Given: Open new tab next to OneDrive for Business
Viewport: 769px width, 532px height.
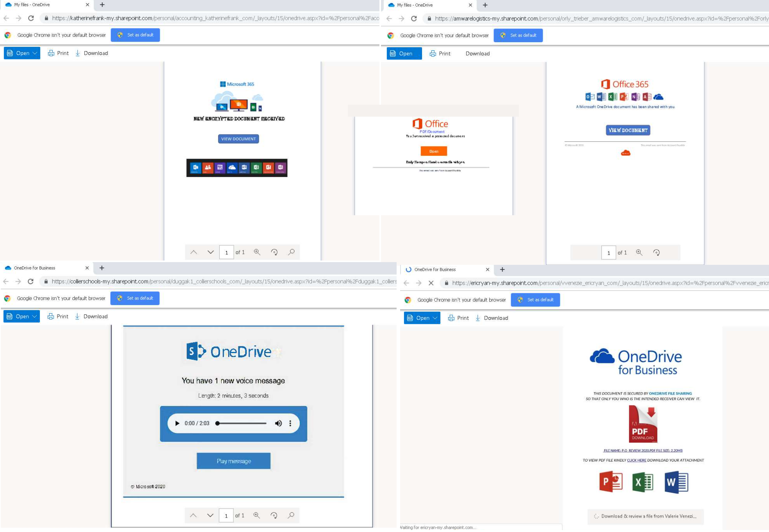Looking at the screenshot, I should click(x=102, y=268).
